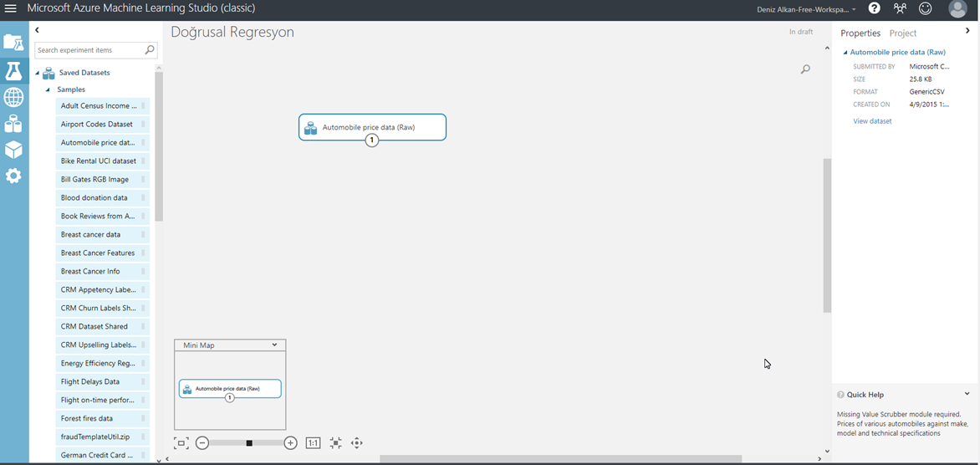
Task: Open the Deniz Alkan workspace dropdown
Action: tap(806, 9)
